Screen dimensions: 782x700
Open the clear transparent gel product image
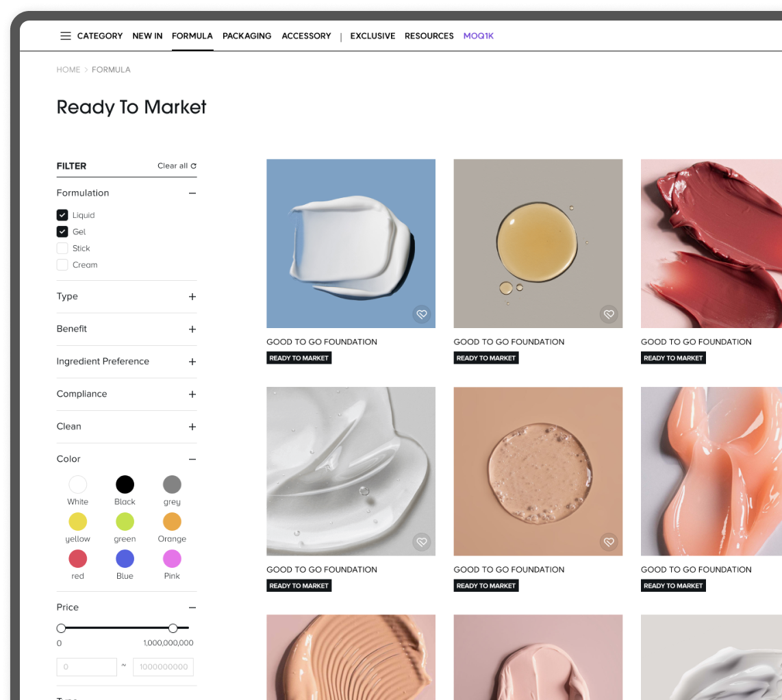[351, 471]
